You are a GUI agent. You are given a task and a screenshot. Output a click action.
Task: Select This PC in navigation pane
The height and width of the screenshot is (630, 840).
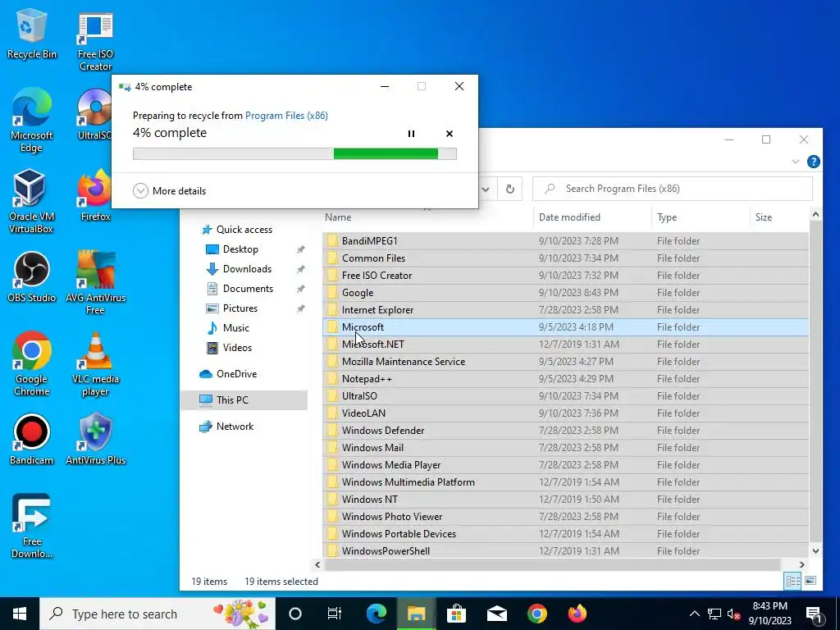244,400
